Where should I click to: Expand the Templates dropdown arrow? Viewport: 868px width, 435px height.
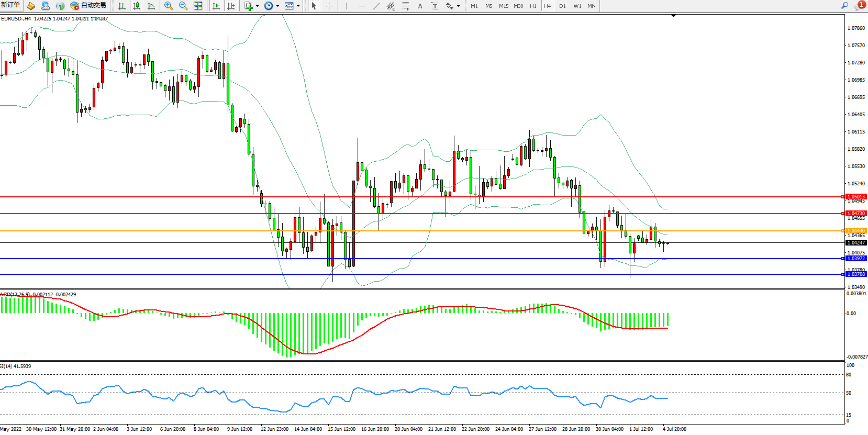[298, 6]
